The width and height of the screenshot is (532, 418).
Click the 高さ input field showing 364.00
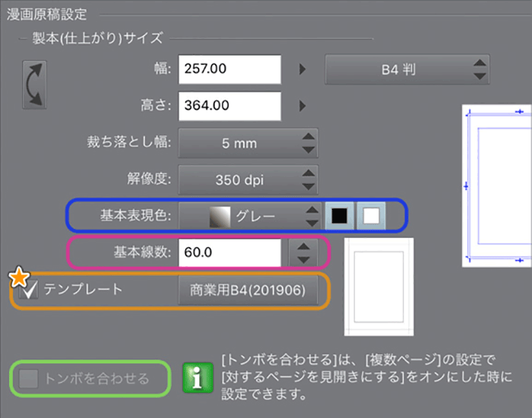click(x=230, y=106)
